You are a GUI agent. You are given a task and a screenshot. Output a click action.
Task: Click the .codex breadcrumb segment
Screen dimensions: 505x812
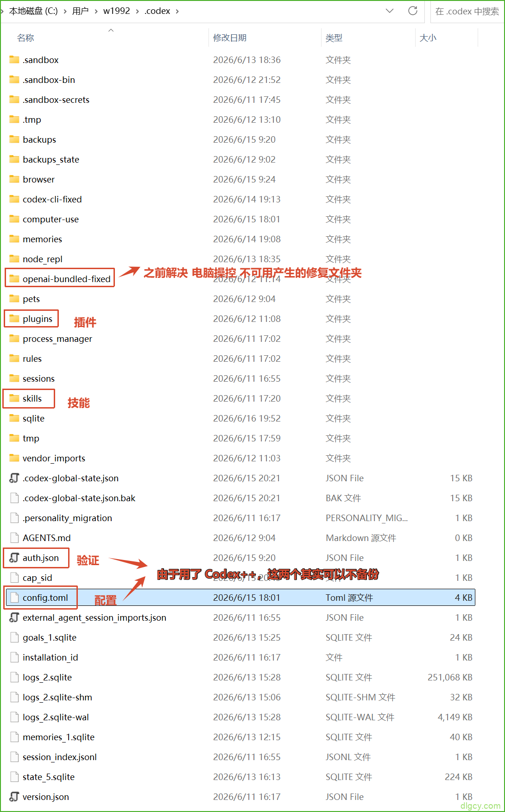(158, 11)
